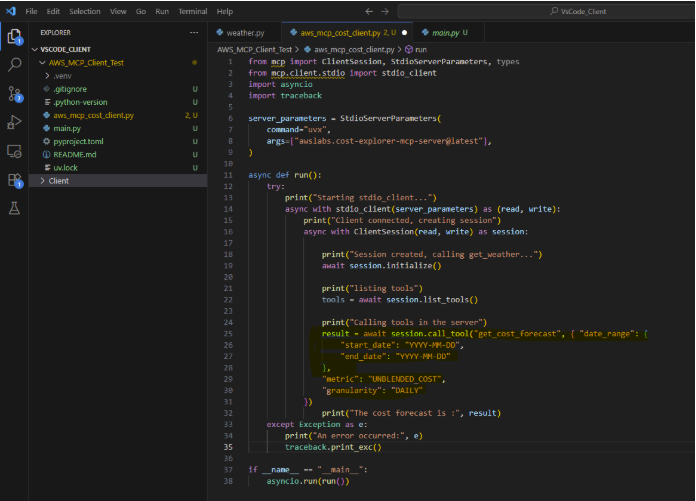Click the "end_date" key in code
Image resolution: width=696 pixels, height=501 pixels.
coord(362,356)
